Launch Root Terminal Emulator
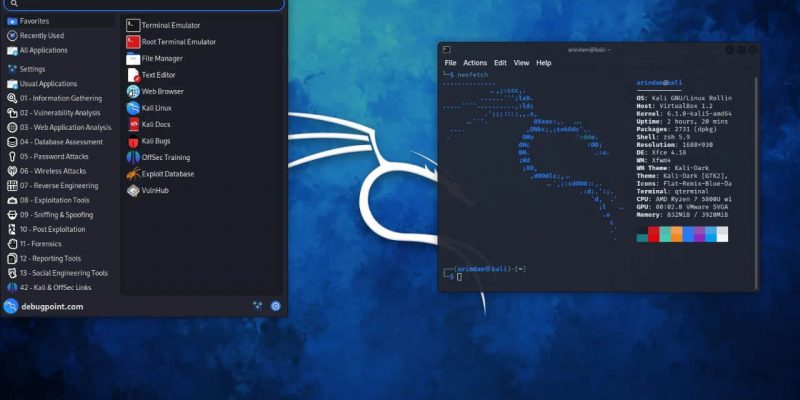The height and width of the screenshot is (400, 800). point(171,42)
